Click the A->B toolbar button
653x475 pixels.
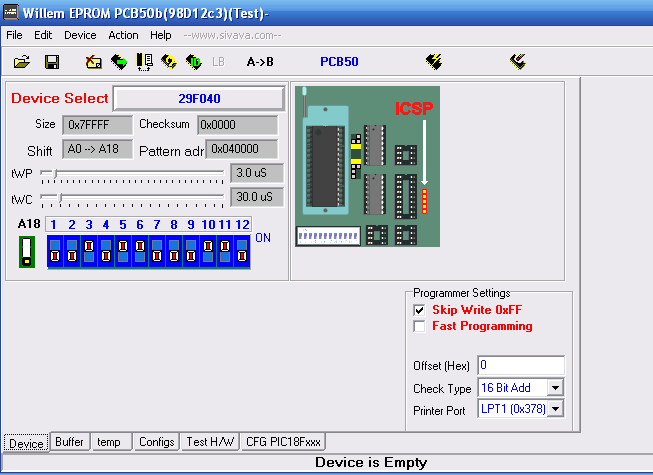pos(260,62)
